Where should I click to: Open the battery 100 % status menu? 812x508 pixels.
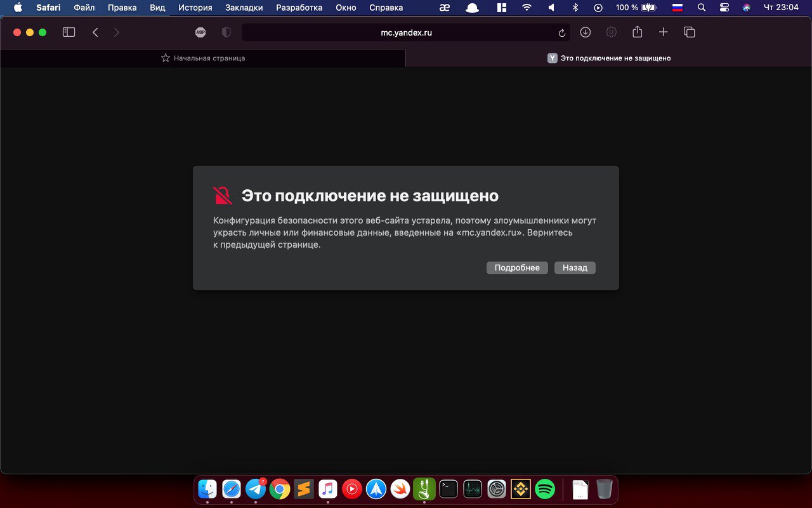[636, 8]
